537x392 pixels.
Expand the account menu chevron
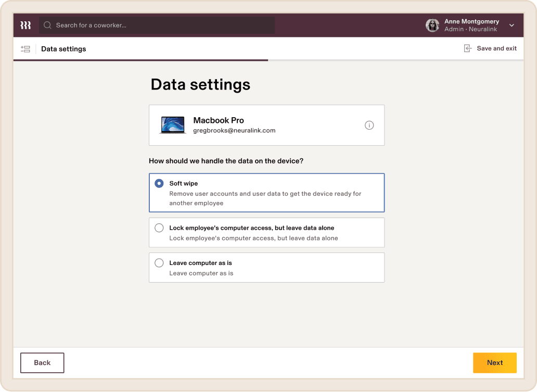[512, 26]
